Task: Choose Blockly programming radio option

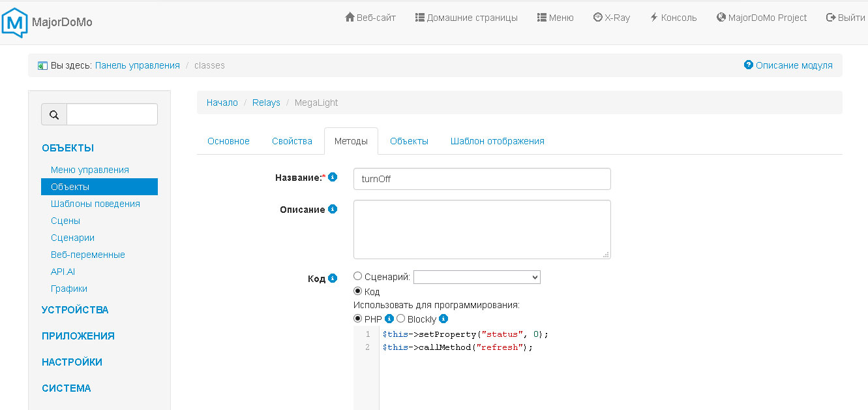Action: coord(401,319)
